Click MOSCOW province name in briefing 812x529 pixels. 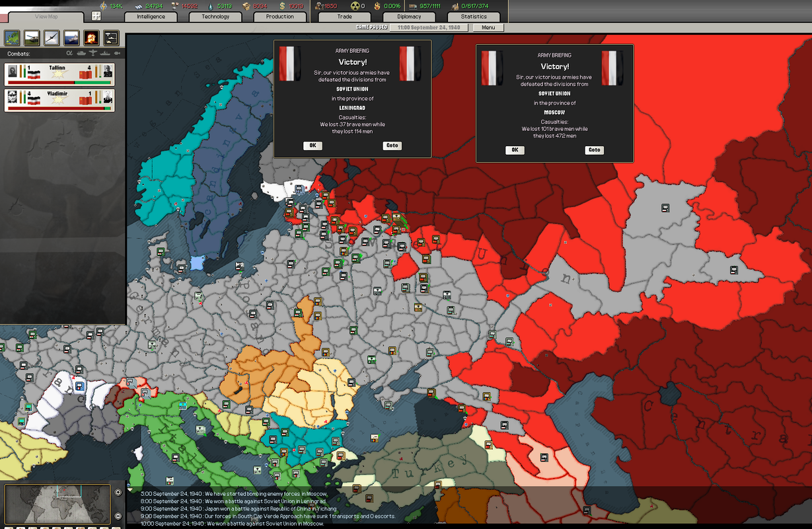[x=554, y=112]
